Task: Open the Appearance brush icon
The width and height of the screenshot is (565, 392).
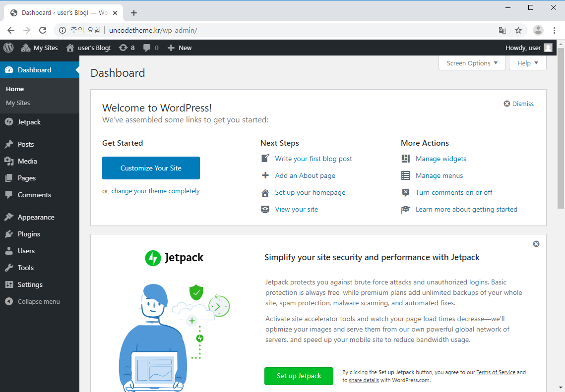Action: pos(9,217)
